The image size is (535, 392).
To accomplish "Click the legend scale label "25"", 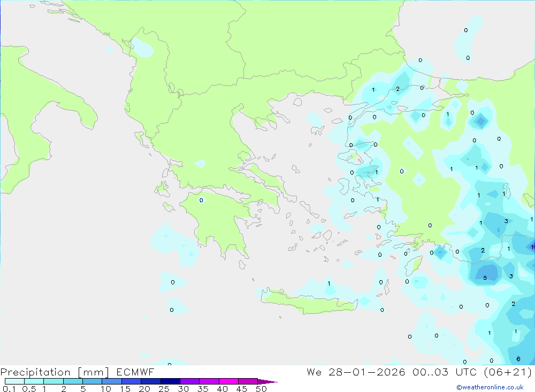I will [x=164, y=389].
